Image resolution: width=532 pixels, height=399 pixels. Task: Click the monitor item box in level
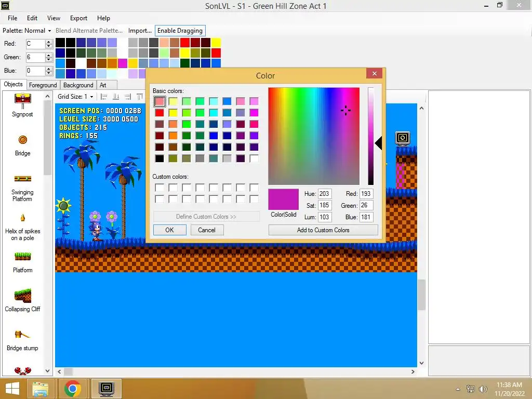[403, 138]
